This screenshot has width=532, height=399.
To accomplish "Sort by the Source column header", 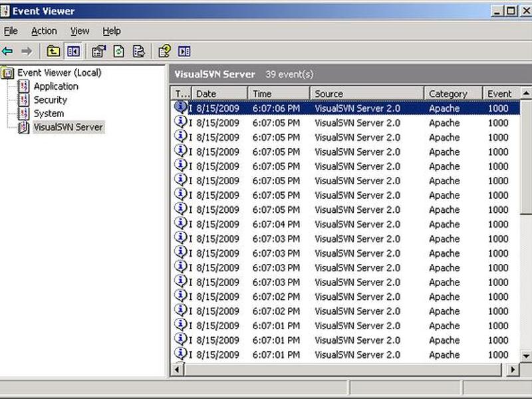I will (x=367, y=93).
